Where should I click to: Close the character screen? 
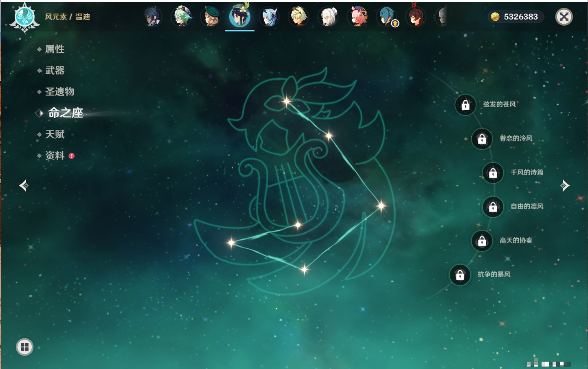pos(564,17)
